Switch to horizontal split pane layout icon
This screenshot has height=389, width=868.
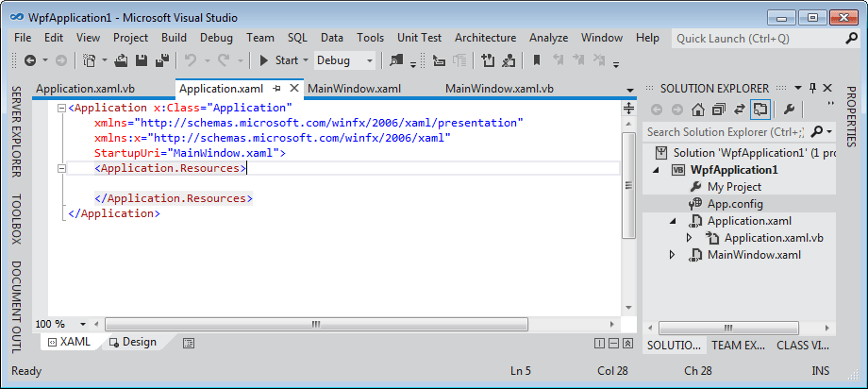pyautogui.click(x=613, y=343)
